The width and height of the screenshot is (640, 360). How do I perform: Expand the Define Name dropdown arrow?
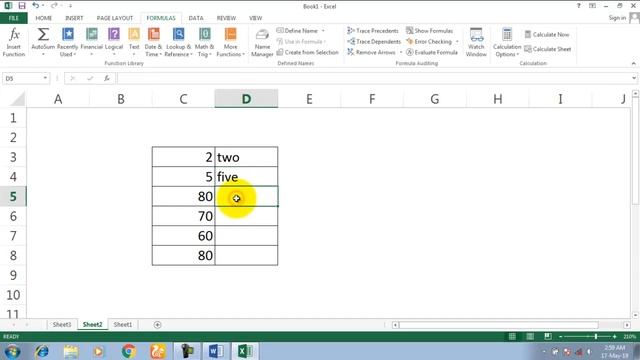tap(323, 31)
